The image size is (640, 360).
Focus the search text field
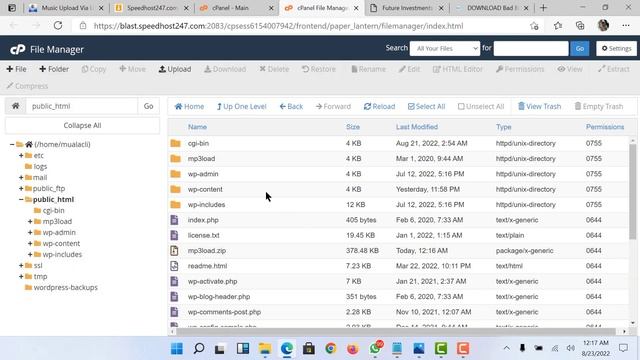531,49
